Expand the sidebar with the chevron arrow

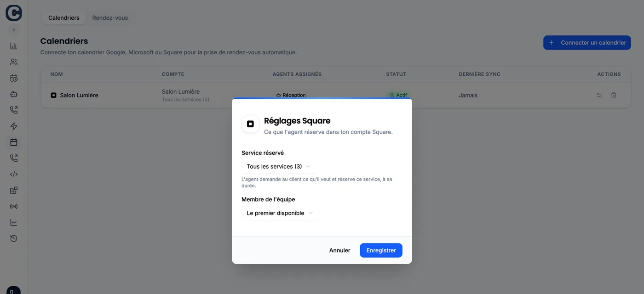tap(14, 30)
